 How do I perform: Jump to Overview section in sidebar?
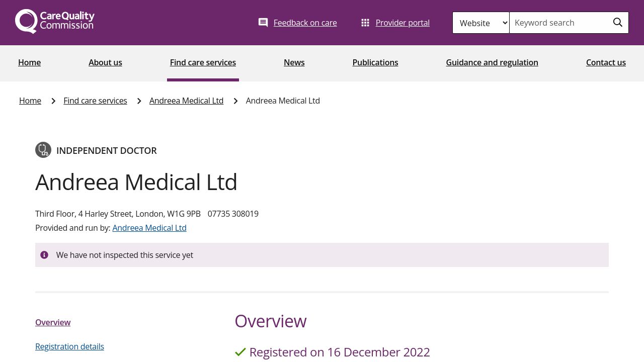[x=53, y=322]
